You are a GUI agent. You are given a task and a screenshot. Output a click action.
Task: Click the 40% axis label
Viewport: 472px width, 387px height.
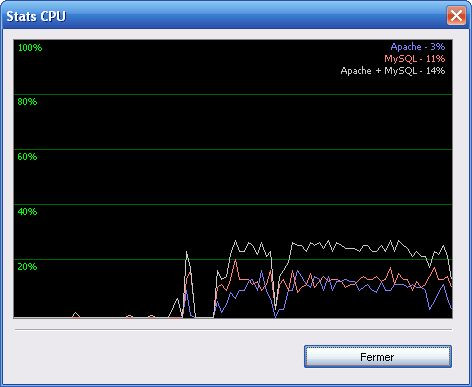[27, 212]
